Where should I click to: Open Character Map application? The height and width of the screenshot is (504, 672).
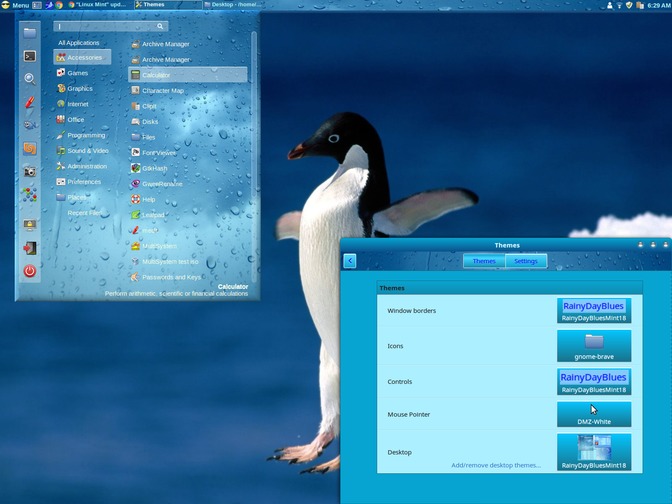[x=188, y=90]
